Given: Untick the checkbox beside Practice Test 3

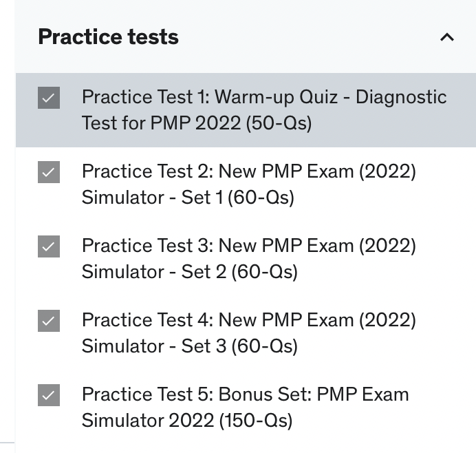Looking at the screenshot, I should coord(49,246).
